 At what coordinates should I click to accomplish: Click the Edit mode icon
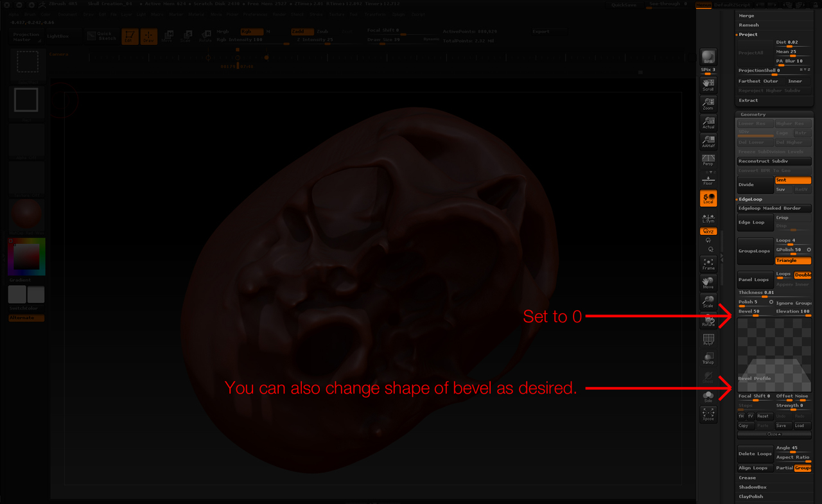coord(130,37)
